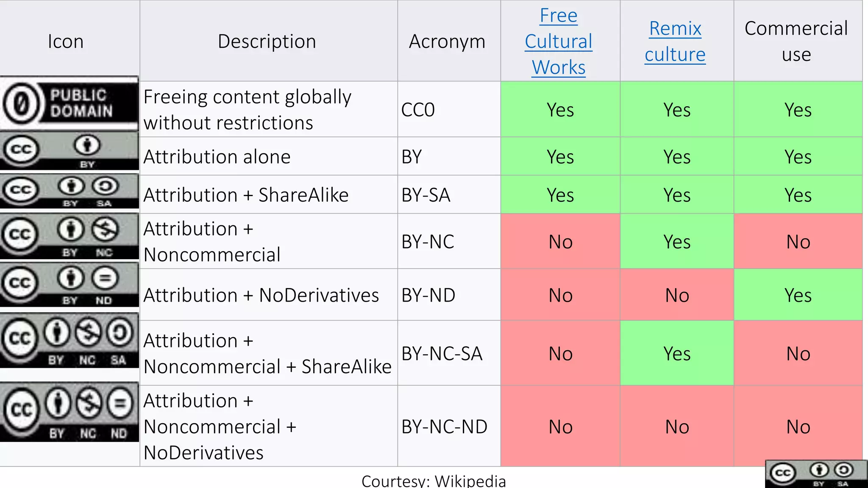Click the Attribution + NoDerivatives description text
This screenshot has height=488, width=868.
coord(261,295)
